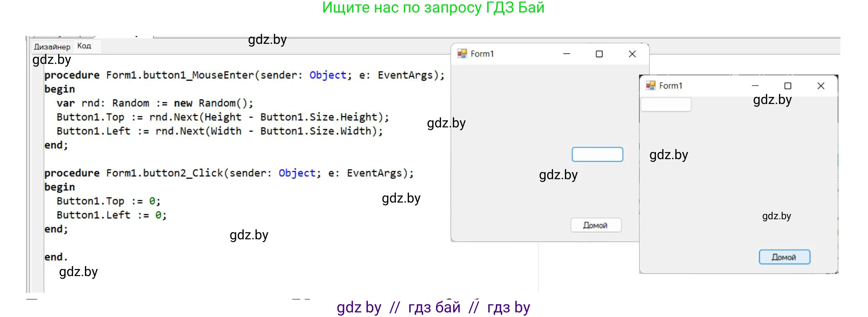Click the blank button under the foreground form title
This screenshot has width=868, height=317.
tap(666, 104)
